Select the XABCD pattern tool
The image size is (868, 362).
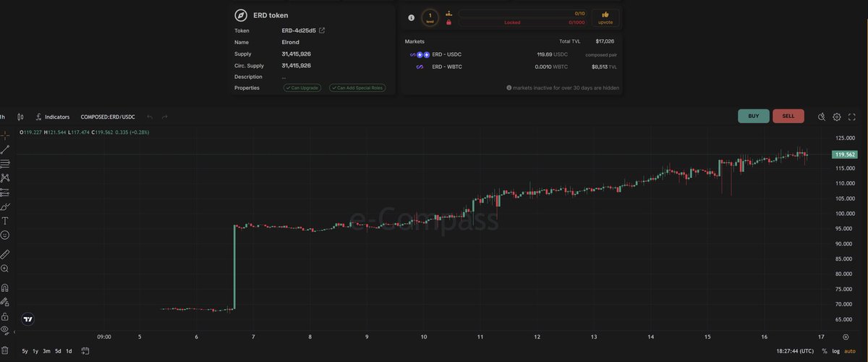4,178
